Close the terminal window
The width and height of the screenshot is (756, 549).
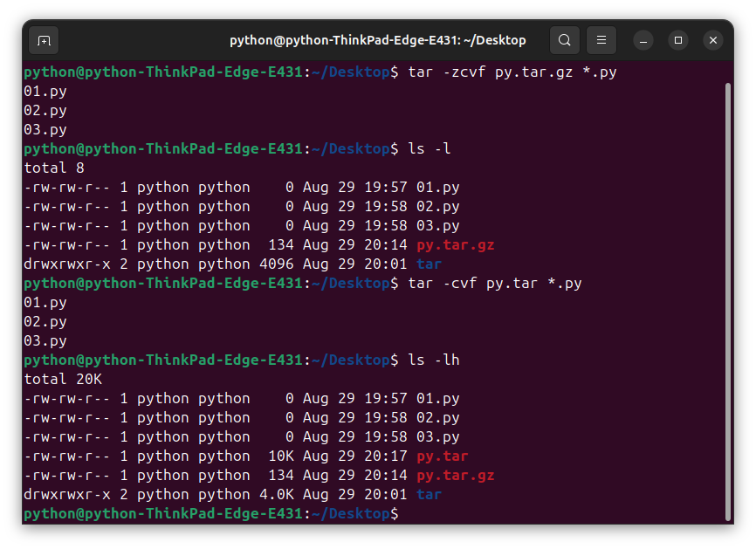pyautogui.click(x=713, y=40)
